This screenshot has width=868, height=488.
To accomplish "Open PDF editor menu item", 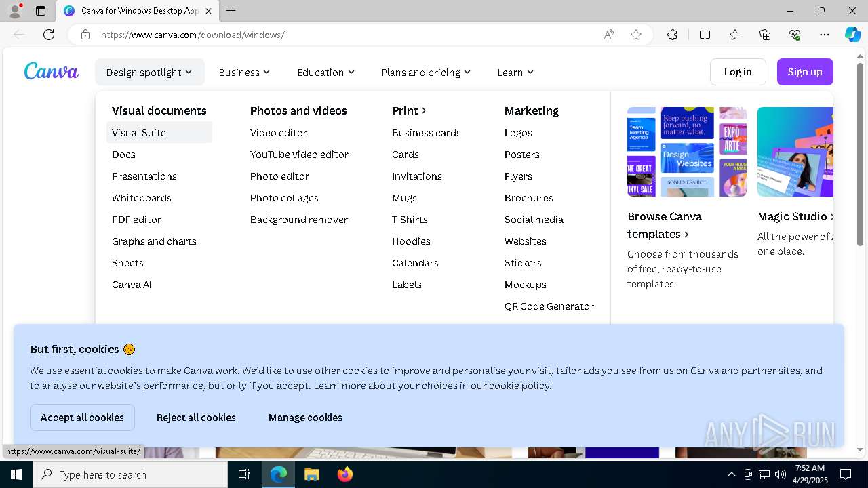I will coord(136,220).
